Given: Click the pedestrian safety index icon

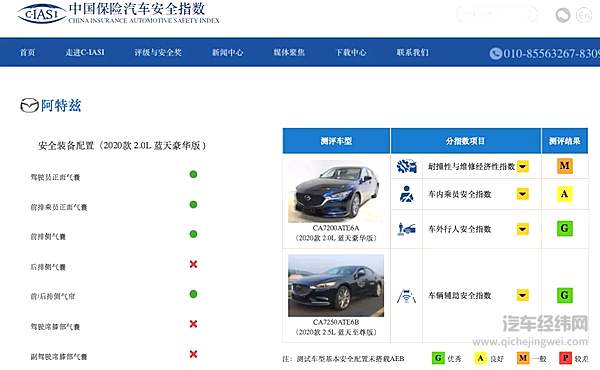Looking at the screenshot, I should click(x=406, y=229).
